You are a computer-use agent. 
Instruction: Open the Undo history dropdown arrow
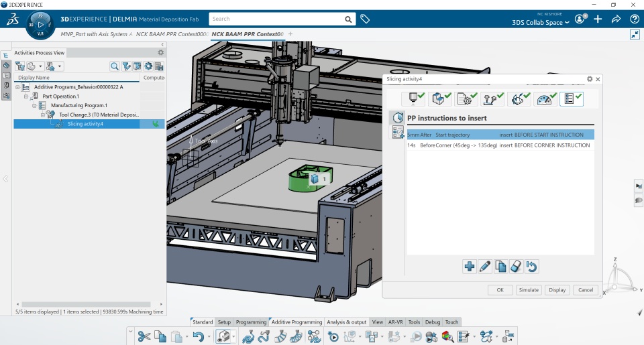(x=209, y=337)
